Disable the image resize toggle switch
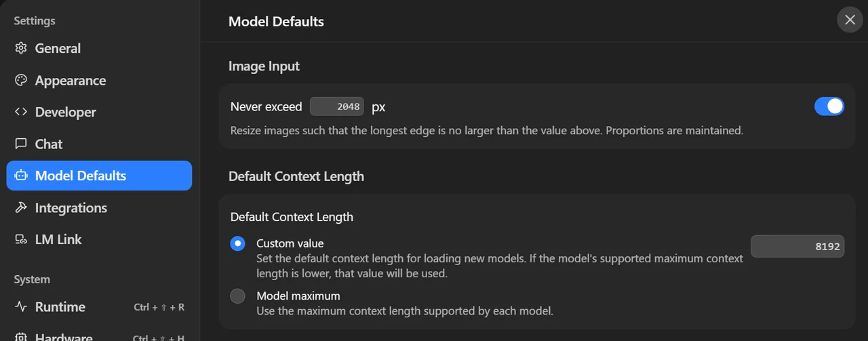The height and width of the screenshot is (341, 868). coord(829,106)
